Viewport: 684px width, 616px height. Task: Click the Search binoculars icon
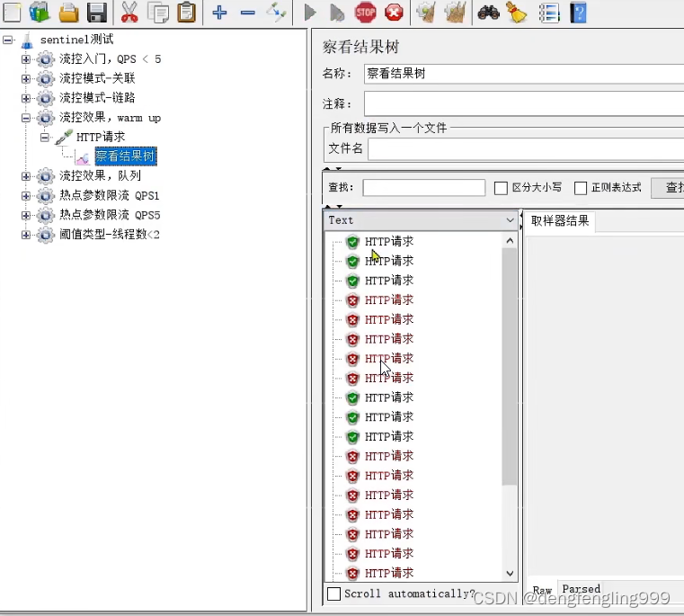click(x=489, y=13)
